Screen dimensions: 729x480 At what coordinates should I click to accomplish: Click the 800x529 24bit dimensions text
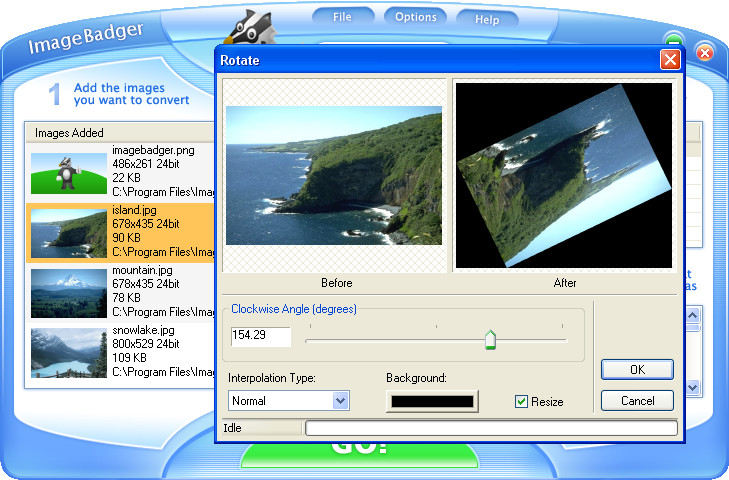[146, 344]
